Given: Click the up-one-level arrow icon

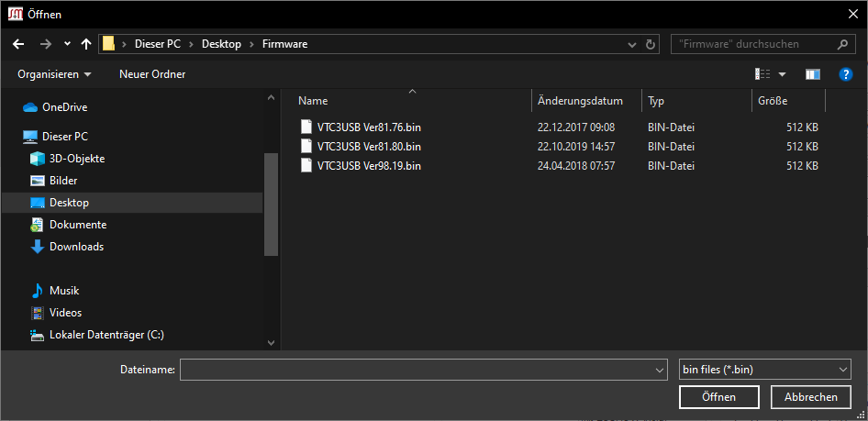Looking at the screenshot, I should (86, 44).
